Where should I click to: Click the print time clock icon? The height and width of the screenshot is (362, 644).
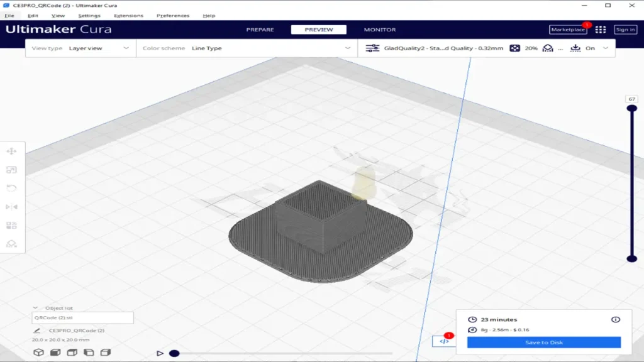tap(472, 319)
